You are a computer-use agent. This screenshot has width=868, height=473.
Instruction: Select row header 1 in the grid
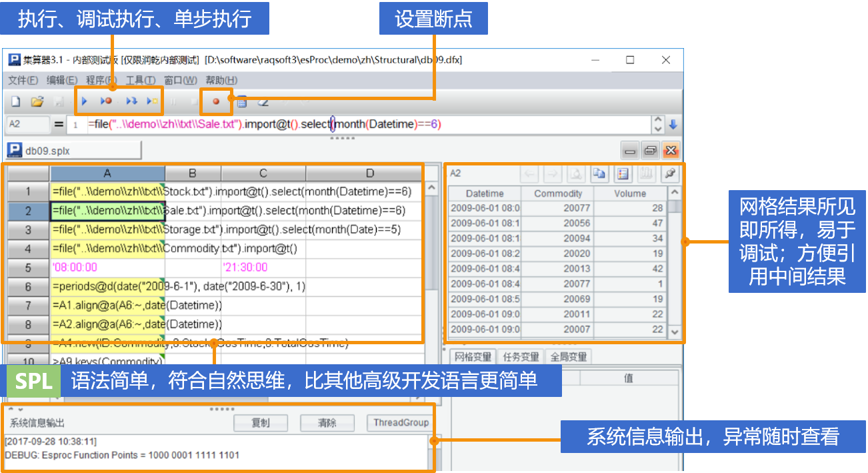(28, 191)
